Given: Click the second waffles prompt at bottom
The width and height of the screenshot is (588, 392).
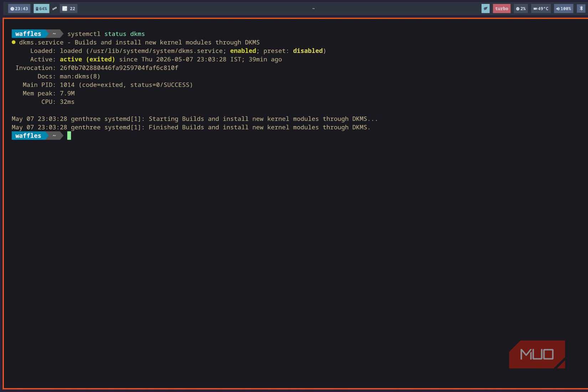Looking at the screenshot, I should click(28, 136).
